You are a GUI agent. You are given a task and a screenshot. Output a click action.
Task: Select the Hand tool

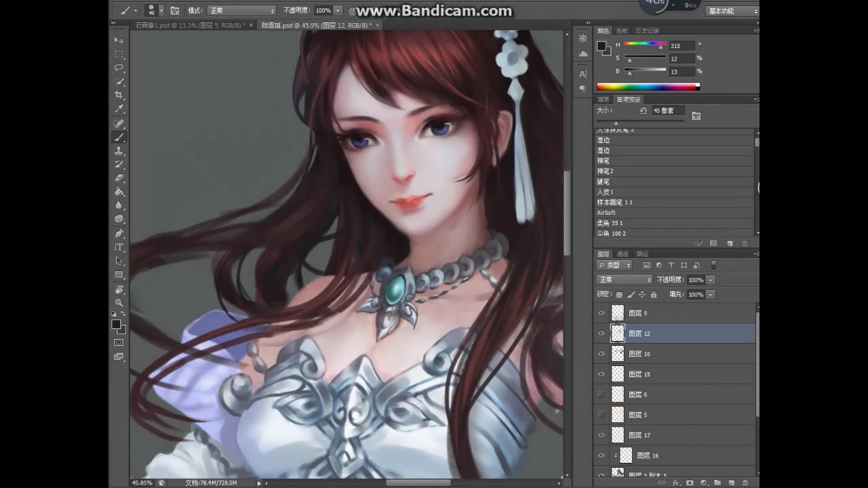(119, 289)
